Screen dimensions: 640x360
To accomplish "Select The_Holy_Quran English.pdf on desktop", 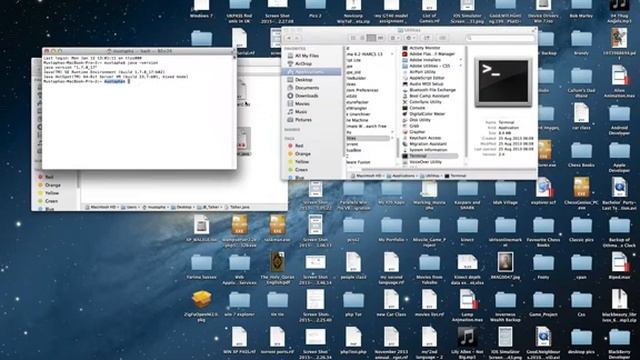I will tap(277, 267).
